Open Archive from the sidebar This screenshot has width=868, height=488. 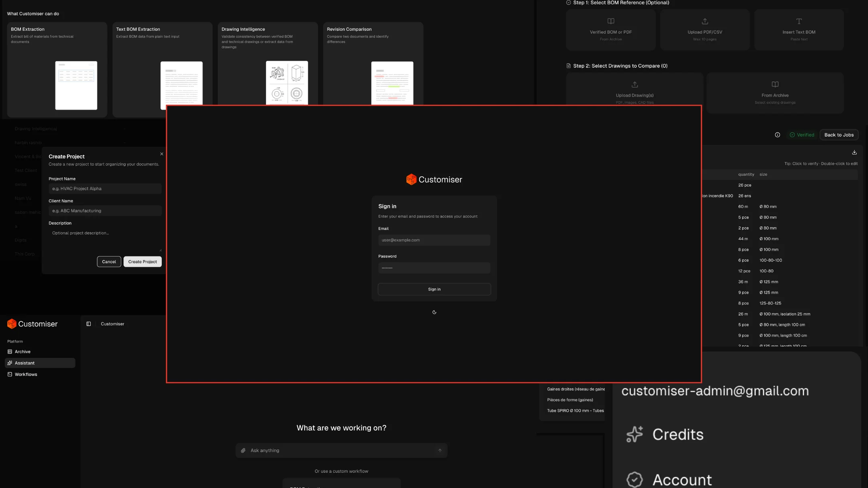coord(23,351)
